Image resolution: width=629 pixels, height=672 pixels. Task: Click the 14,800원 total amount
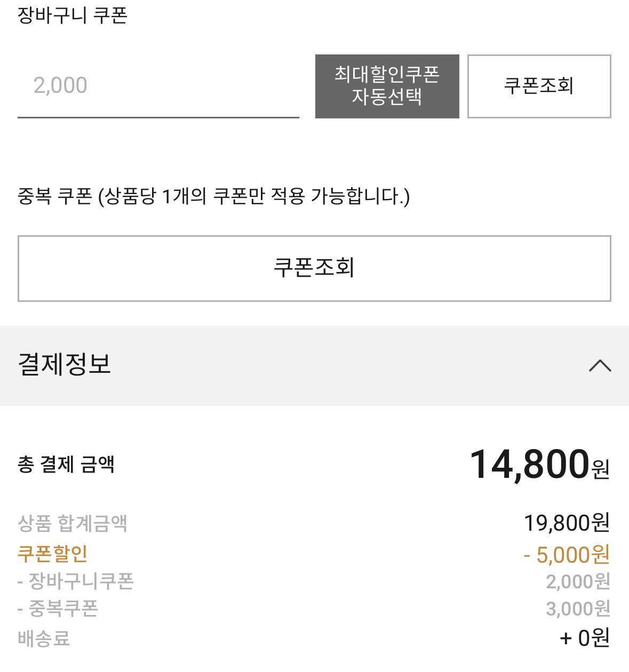point(539,464)
